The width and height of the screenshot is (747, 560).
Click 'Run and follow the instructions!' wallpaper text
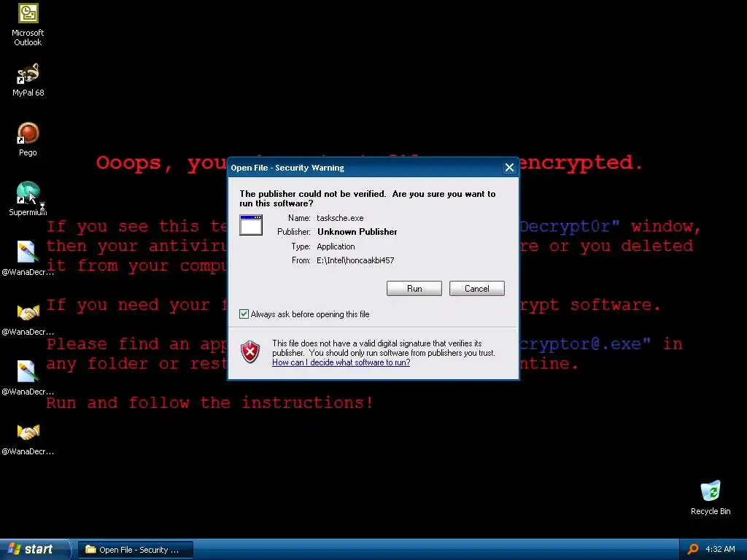(209, 402)
